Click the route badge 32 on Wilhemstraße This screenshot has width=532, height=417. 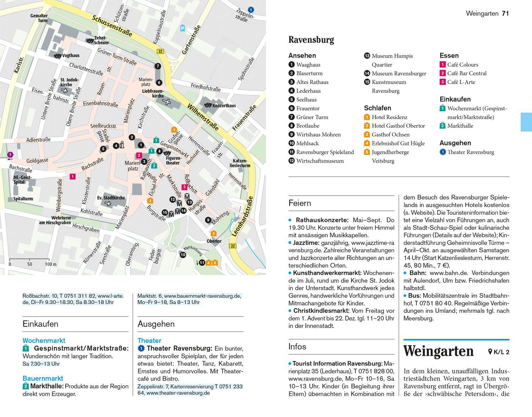click(161, 51)
